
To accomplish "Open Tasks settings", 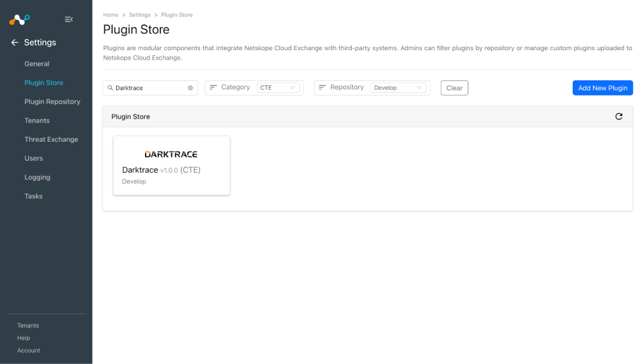I will [x=34, y=196].
